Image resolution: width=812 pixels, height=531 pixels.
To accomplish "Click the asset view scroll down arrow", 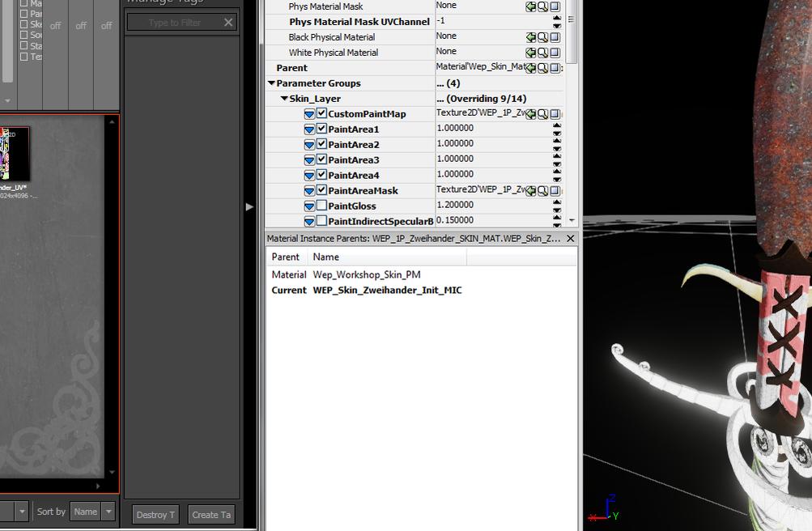I will (112, 472).
